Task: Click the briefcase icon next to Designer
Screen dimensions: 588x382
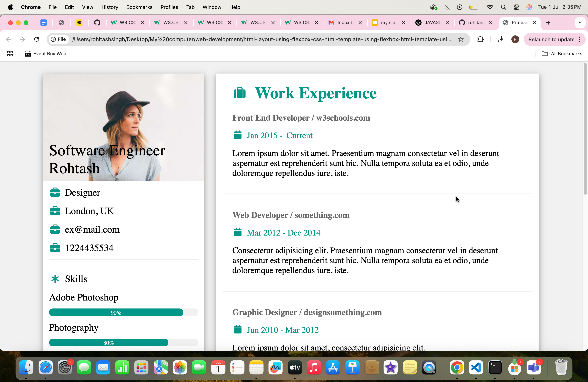Action: pyautogui.click(x=55, y=192)
